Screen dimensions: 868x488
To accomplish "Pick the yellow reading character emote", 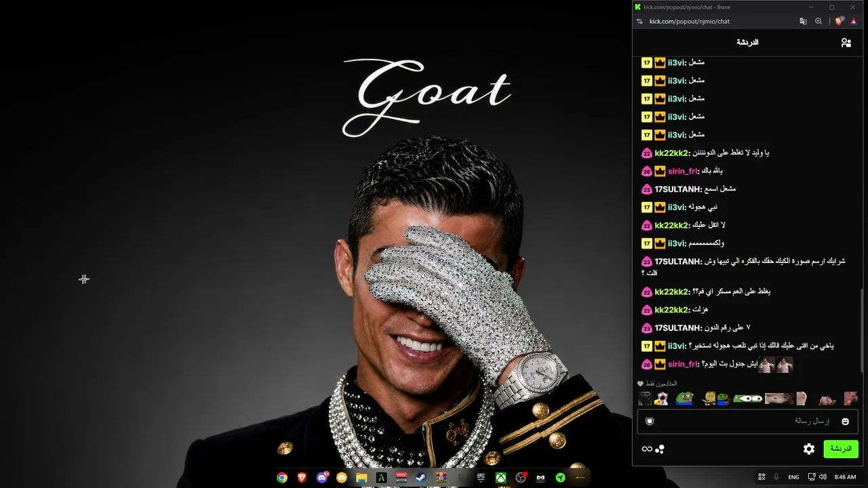I will coord(710,399).
